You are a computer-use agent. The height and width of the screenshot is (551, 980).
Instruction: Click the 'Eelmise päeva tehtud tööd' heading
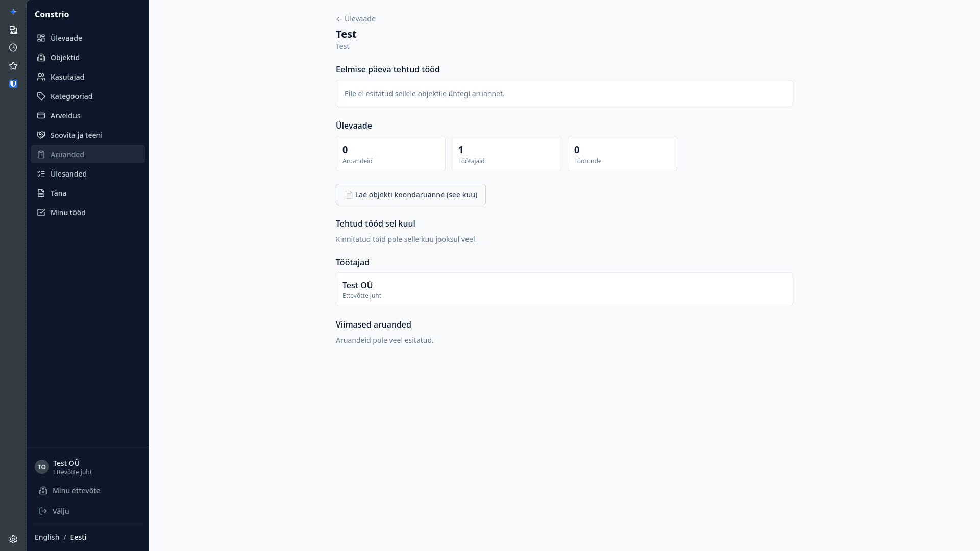388,69
